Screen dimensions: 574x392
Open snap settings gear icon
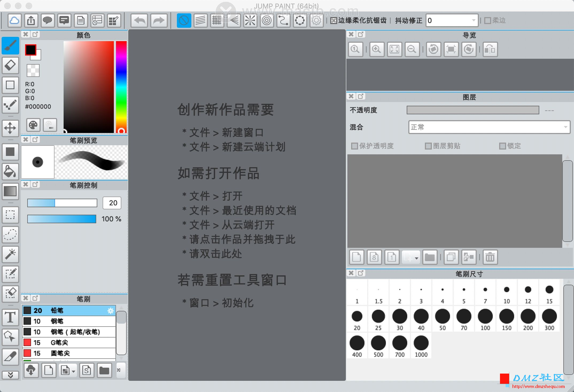[x=316, y=20]
